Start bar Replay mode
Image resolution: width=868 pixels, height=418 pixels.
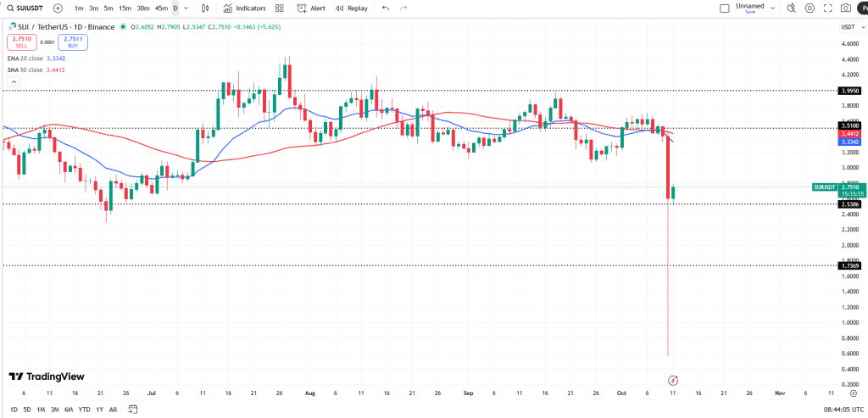coord(352,8)
